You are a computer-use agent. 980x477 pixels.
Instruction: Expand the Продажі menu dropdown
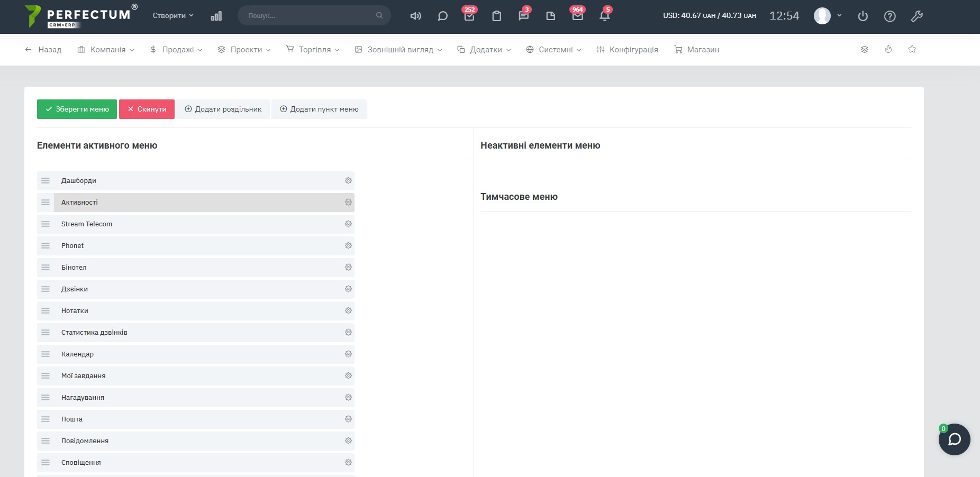(x=176, y=50)
